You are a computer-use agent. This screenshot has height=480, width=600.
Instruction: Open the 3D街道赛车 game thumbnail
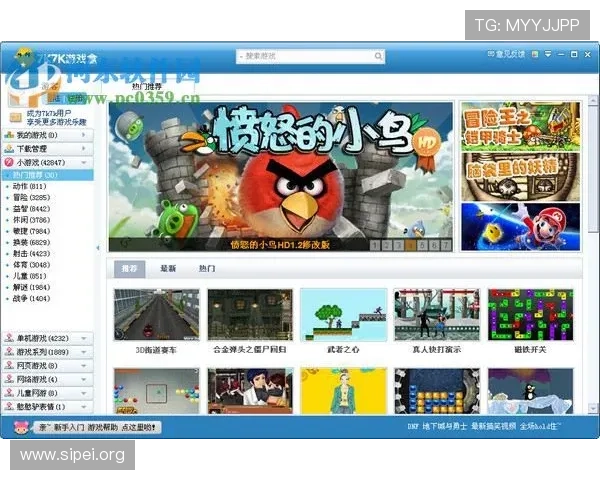point(157,315)
